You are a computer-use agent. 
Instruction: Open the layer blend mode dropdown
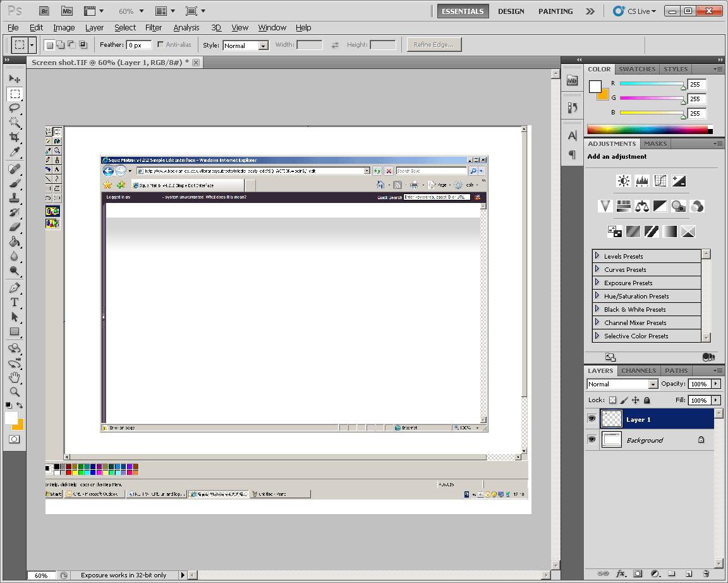(x=622, y=384)
